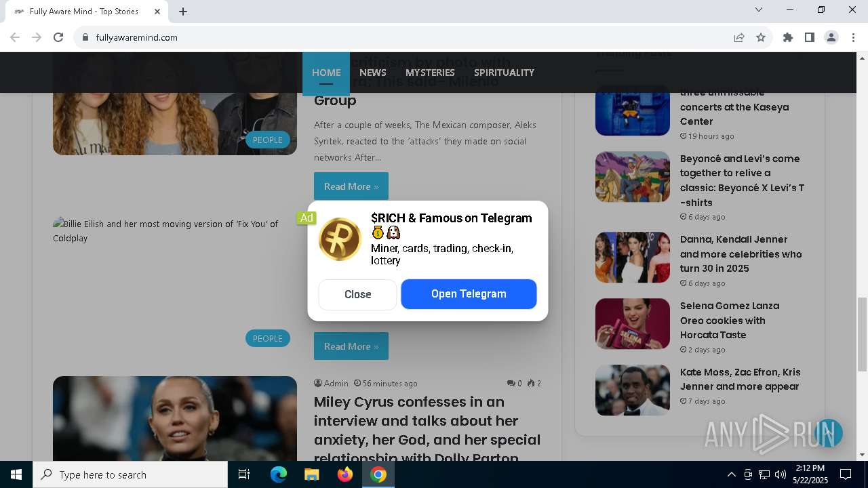Open the NEWS menu item
Viewport: 868px width, 488px height.
point(373,73)
